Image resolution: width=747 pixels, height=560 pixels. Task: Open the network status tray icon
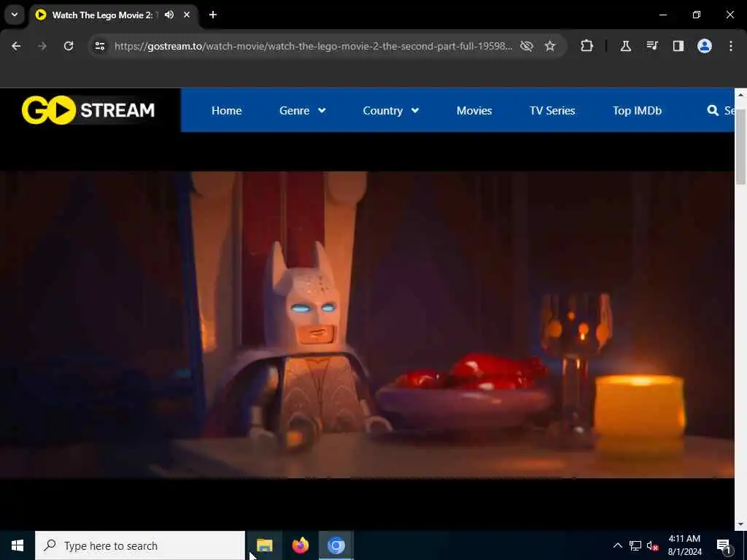pos(635,545)
